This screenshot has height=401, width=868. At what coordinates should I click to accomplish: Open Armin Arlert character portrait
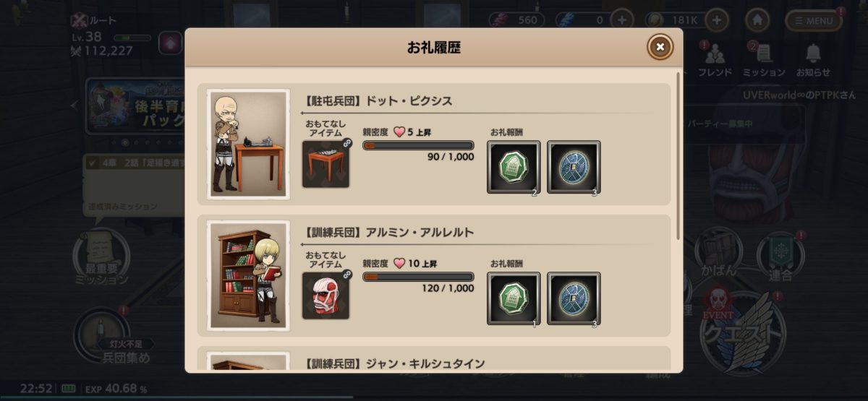(x=248, y=276)
